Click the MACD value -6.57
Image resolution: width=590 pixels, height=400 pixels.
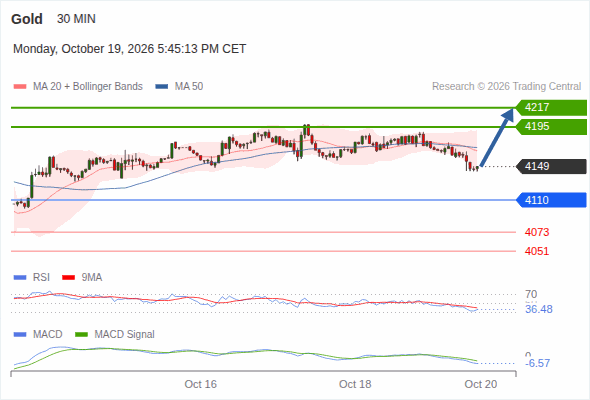tap(537, 363)
